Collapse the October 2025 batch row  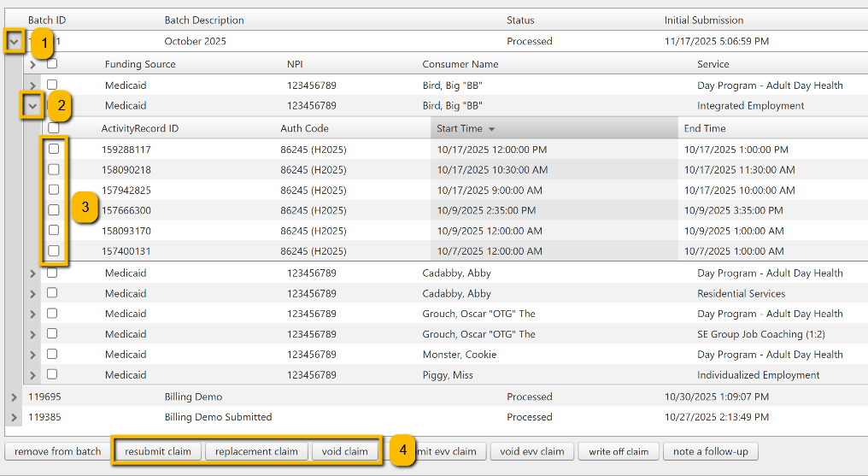coord(14,41)
